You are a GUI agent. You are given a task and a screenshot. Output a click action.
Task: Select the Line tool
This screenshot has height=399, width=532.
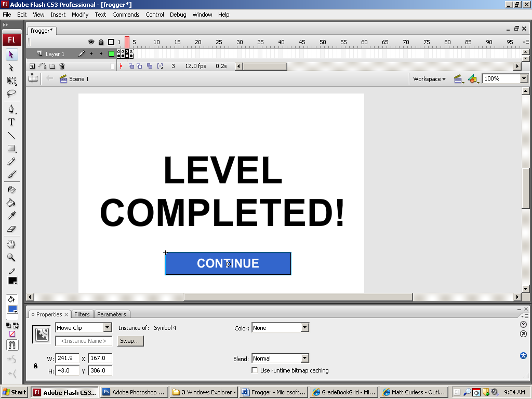click(11, 135)
